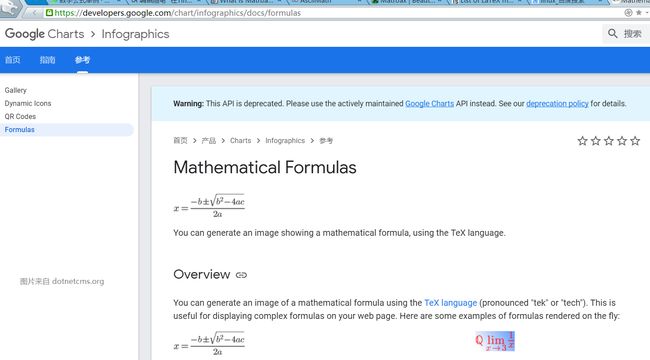Image resolution: width=650 pixels, height=360 pixels.
Task: Click the Charts breadcrumb
Action: click(x=240, y=141)
